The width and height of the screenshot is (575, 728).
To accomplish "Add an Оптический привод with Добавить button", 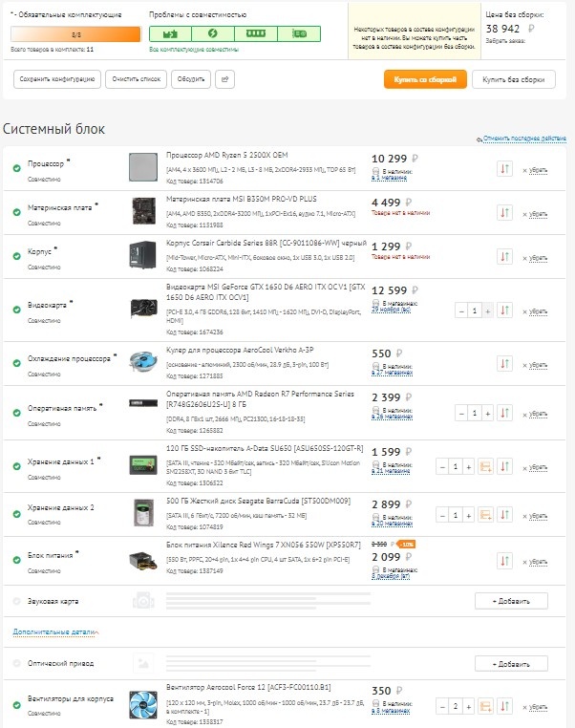I will [x=511, y=664].
